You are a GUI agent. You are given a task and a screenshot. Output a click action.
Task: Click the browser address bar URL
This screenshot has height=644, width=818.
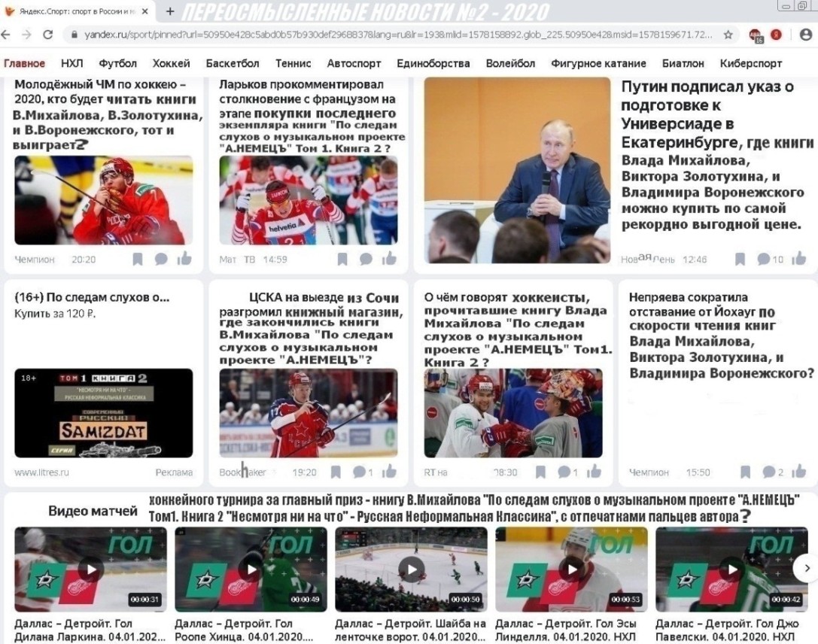click(x=398, y=35)
